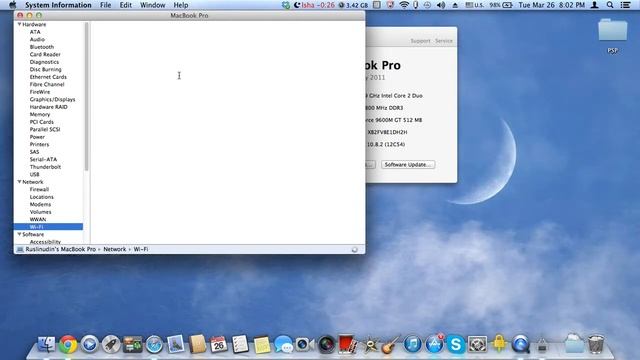Launch Safari compass icon in Dock

(x=154, y=344)
